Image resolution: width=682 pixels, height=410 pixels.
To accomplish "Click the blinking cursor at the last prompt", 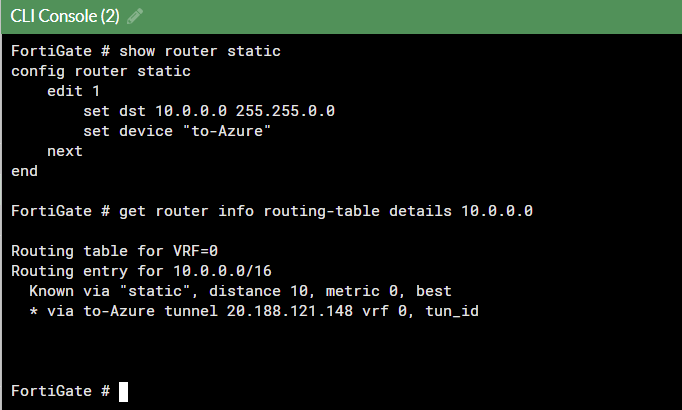I will [x=123, y=391].
